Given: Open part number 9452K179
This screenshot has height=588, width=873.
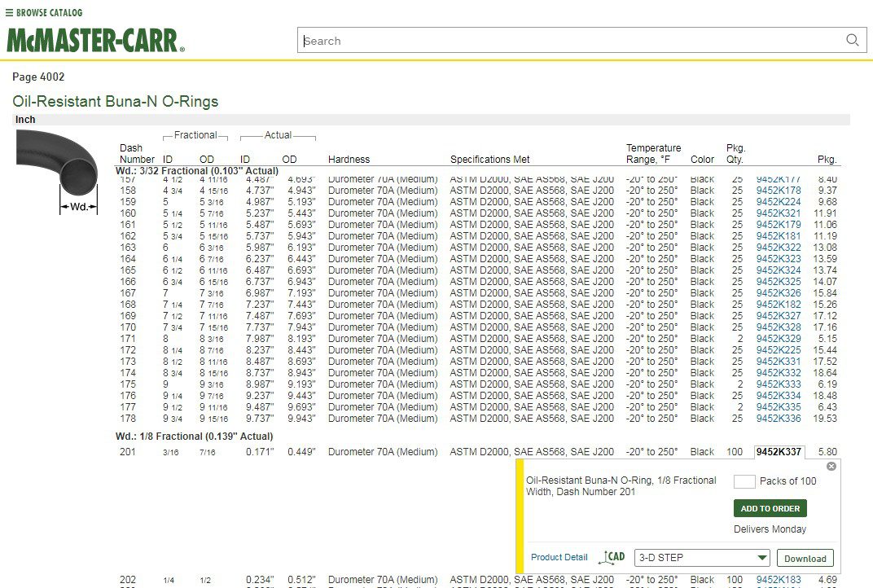Looking at the screenshot, I should [x=779, y=225].
